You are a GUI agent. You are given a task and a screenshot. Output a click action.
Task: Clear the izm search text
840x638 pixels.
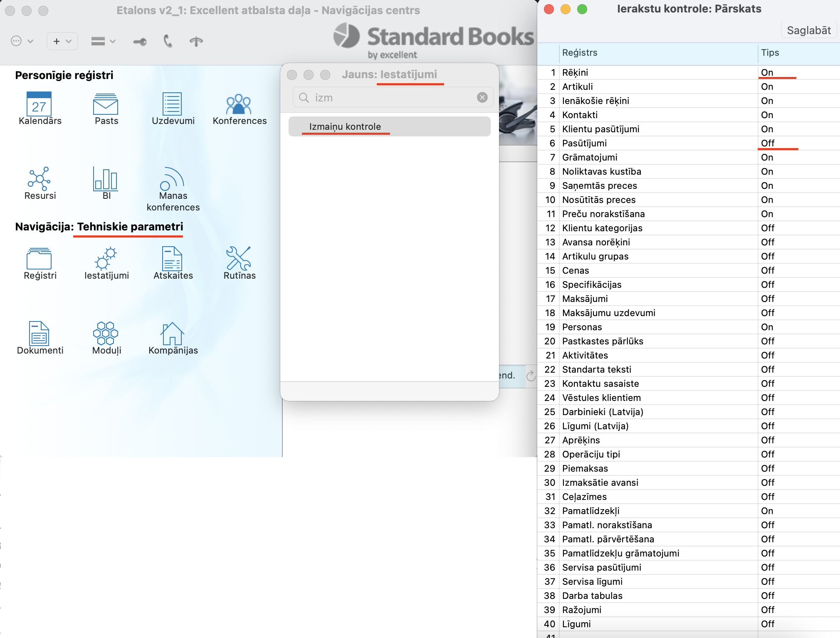point(482,97)
